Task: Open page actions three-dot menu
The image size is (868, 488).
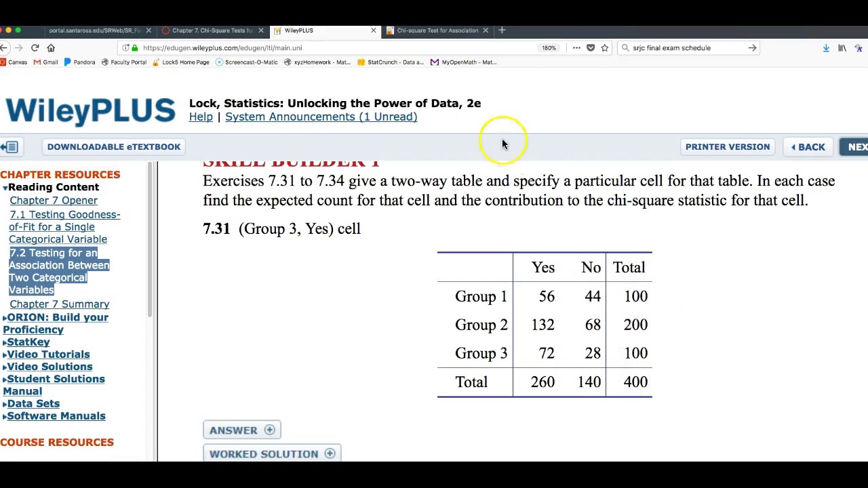Action: [x=576, y=48]
